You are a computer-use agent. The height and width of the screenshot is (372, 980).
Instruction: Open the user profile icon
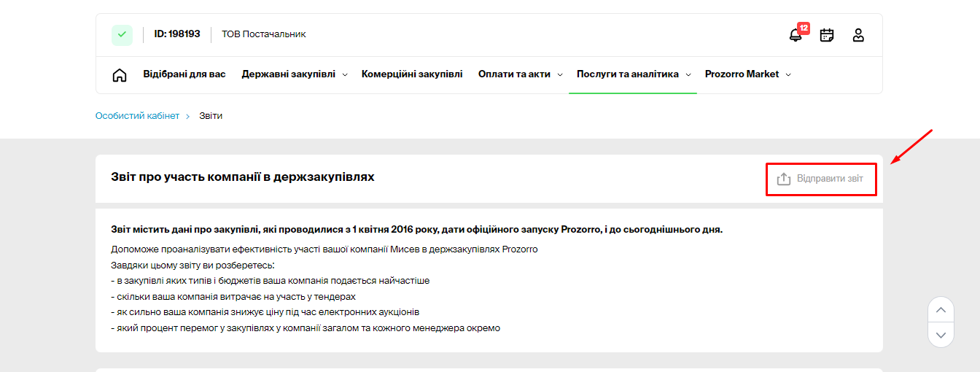click(x=858, y=35)
